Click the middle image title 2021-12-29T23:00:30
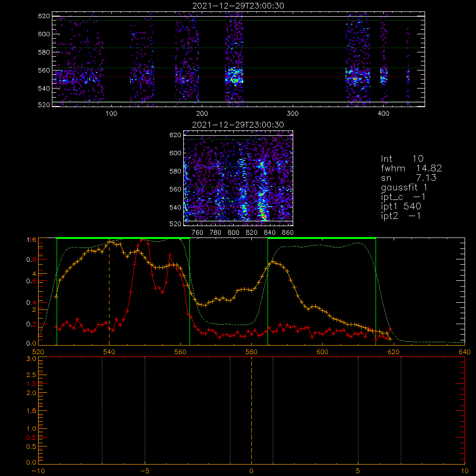476x476 pixels. 238,125
